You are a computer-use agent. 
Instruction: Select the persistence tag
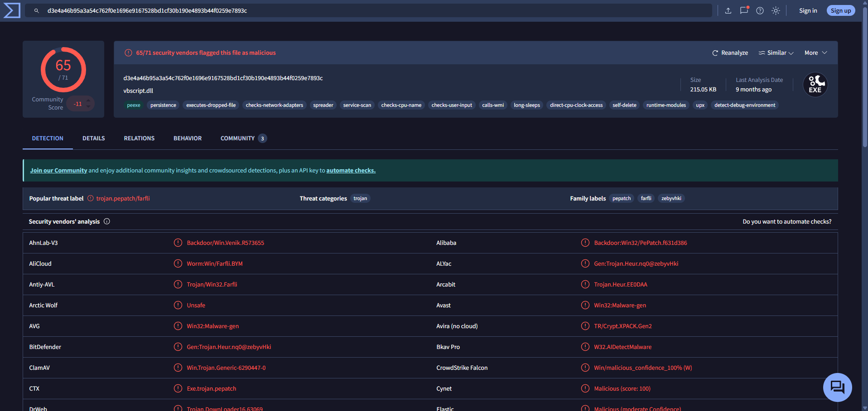point(163,105)
